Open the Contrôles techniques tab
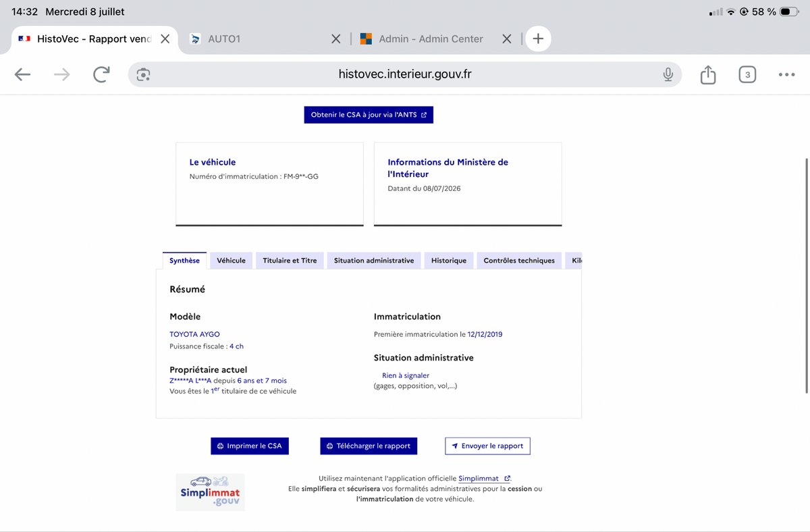The height and width of the screenshot is (532, 810). pyautogui.click(x=519, y=261)
